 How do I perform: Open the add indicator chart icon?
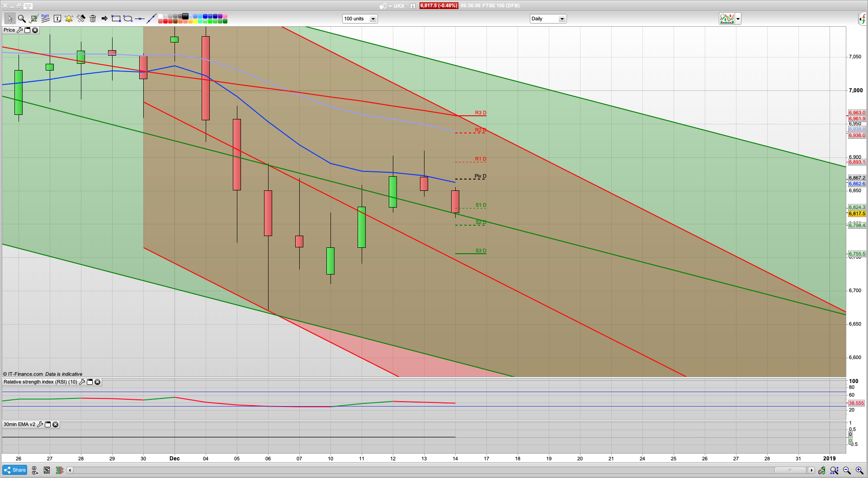tap(726, 19)
